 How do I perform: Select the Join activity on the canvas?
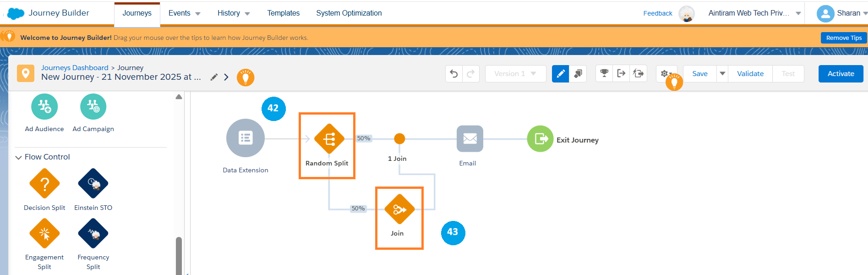[399, 210]
